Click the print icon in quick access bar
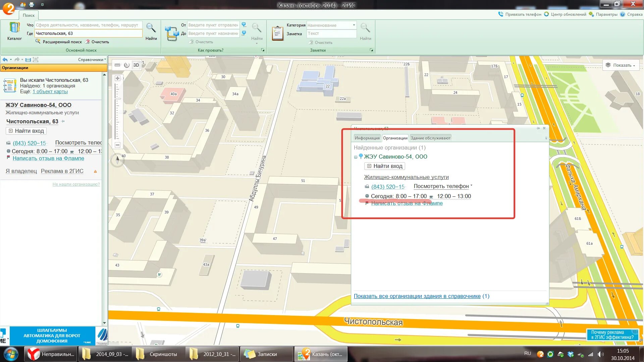Image resolution: width=644 pixels, height=362 pixels. [32, 5]
